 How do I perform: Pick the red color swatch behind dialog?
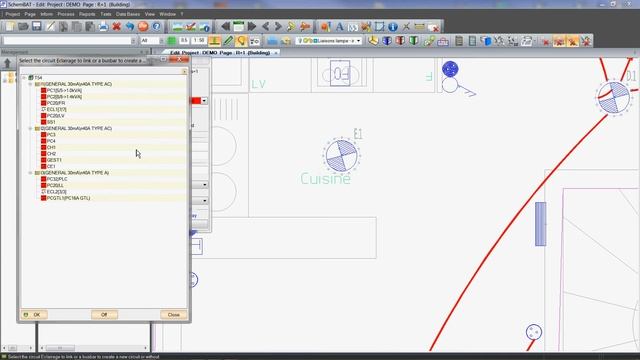point(196,101)
